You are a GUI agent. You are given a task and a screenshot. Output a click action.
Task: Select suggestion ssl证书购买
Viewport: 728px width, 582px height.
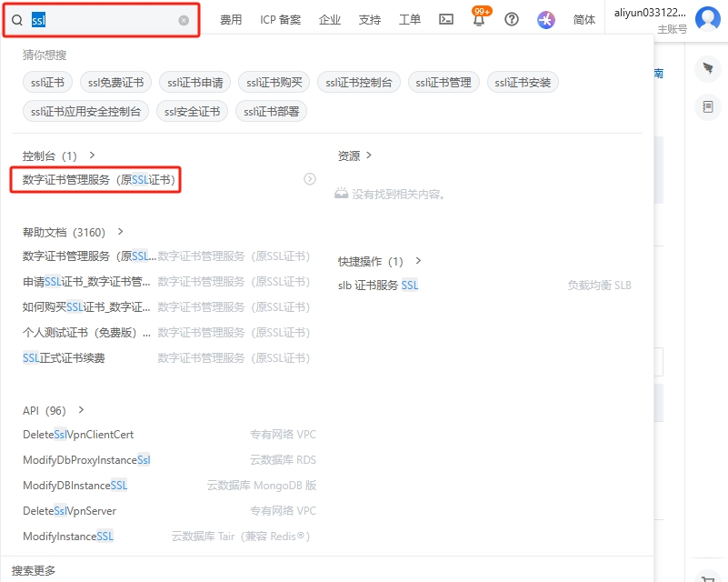click(274, 83)
